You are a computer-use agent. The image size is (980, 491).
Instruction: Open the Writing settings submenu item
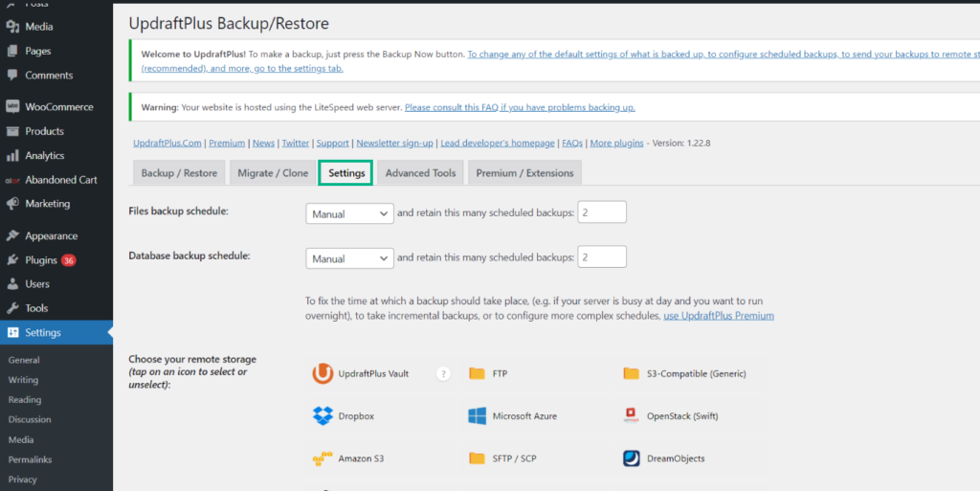(x=23, y=380)
